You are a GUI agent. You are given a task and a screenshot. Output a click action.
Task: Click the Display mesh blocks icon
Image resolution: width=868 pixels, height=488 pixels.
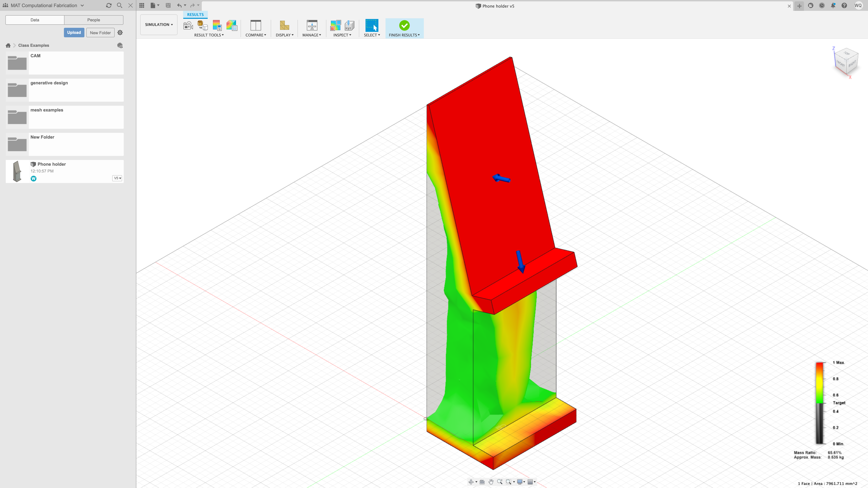284,26
